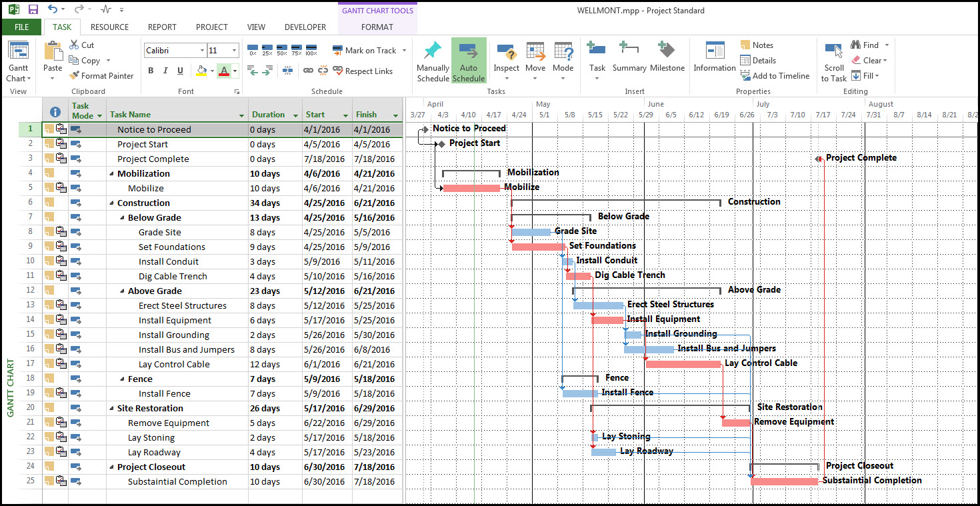This screenshot has height=506, width=980.
Task: Mark task as 100% complete
Action: [311, 49]
